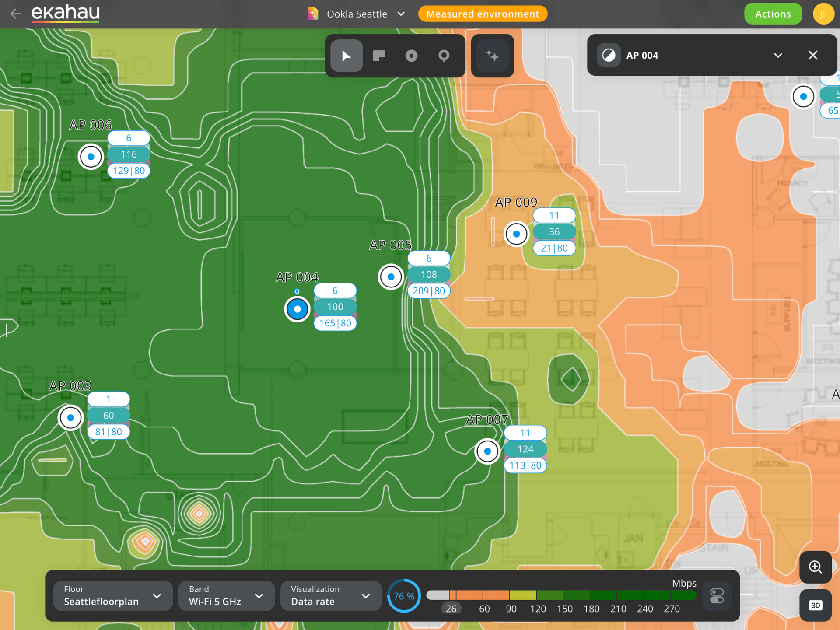Toggle the 3D view button

(815, 605)
